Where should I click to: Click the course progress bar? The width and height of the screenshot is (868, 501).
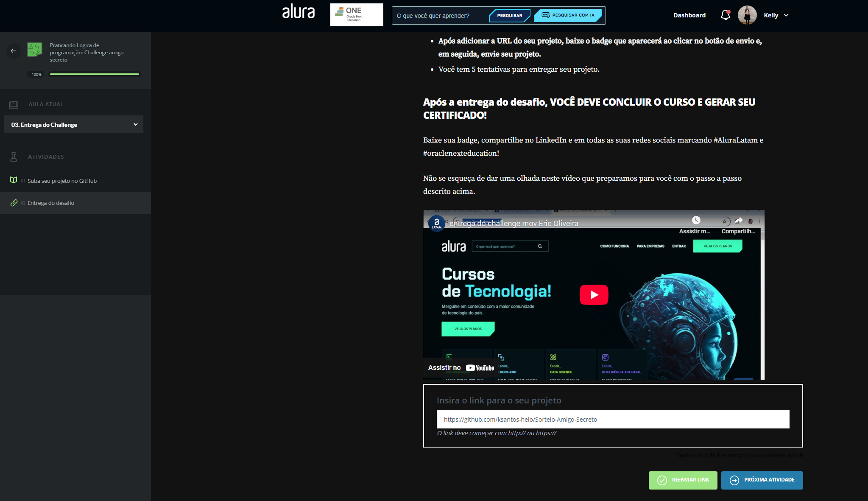click(x=95, y=74)
